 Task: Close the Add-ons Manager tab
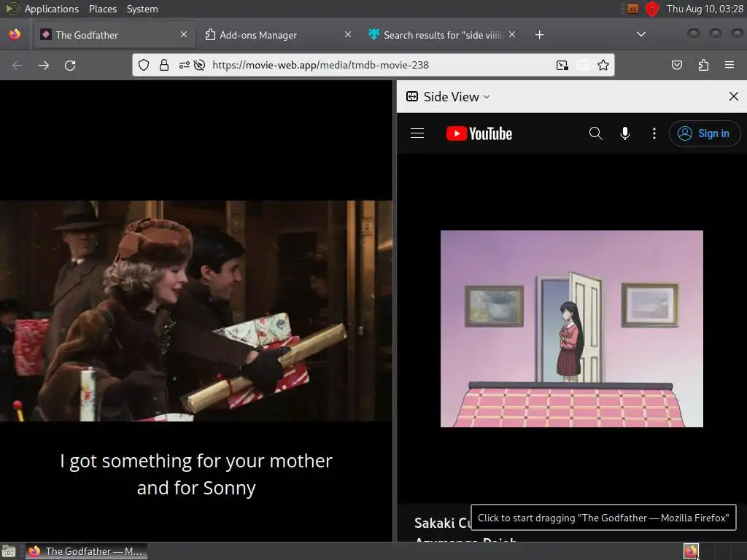click(348, 35)
